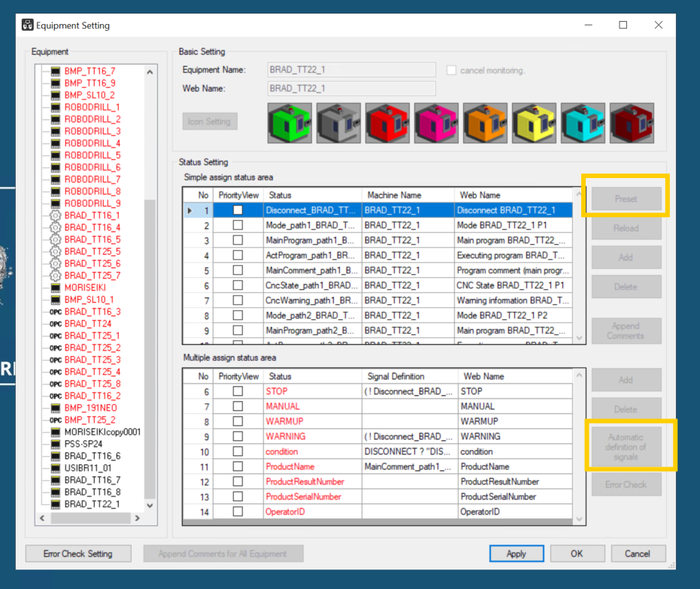
Task: Toggle PriorityView for the CncState_path1 row
Action: tap(238, 285)
